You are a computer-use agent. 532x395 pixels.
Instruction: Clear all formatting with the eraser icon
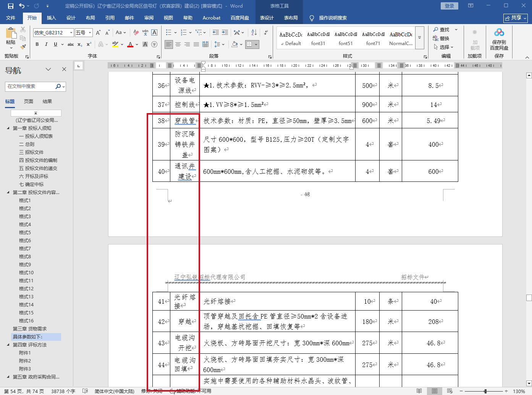click(136, 33)
